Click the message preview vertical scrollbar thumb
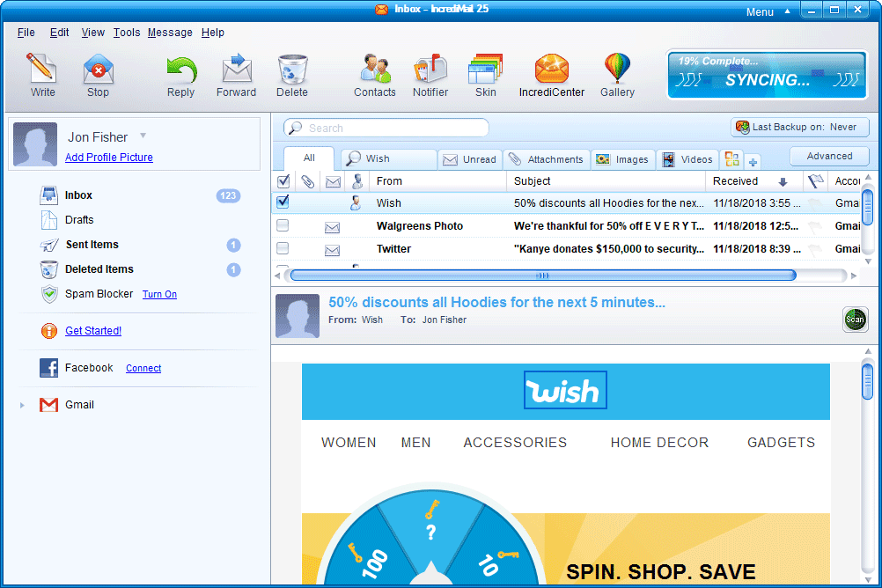 tap(867, 381)
